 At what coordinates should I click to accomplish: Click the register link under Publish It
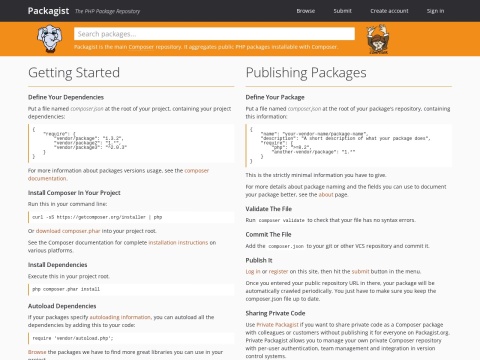click(x=278, y=271)
